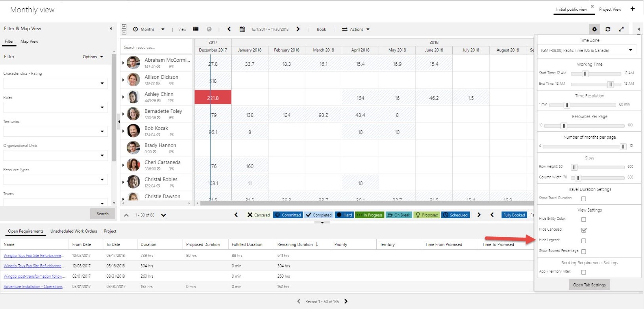Click the refresh schedule board icon
The image size is (644, 309).
point(608,29)
